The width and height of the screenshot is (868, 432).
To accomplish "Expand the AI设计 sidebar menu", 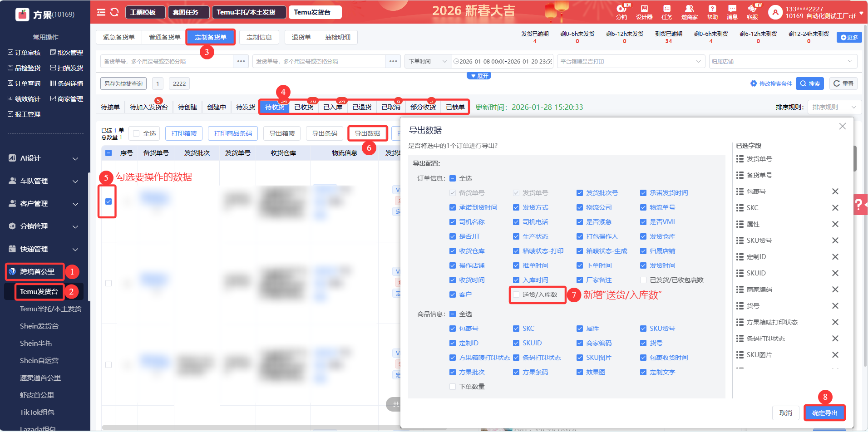I will point(44,158).
